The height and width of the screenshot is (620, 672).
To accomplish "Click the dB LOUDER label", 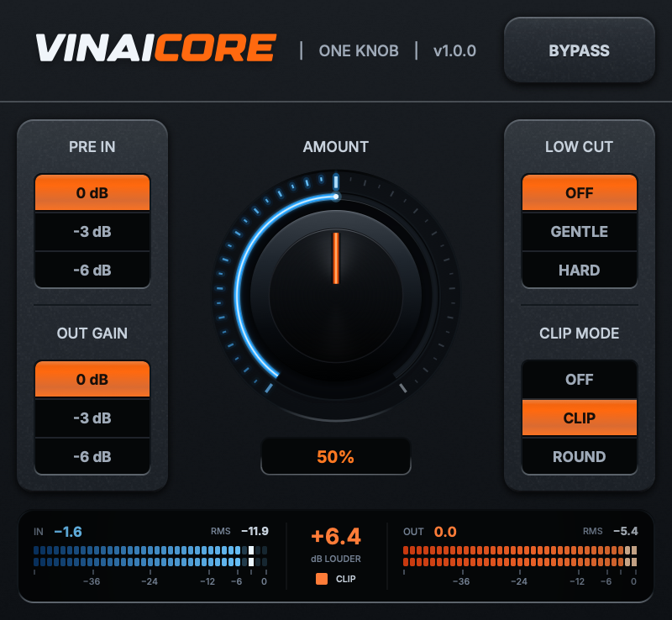I will pos(336,559).
